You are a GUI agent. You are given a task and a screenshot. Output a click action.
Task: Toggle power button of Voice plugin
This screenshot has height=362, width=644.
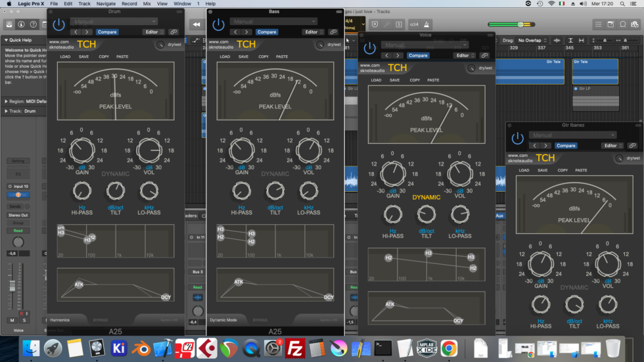click(369, 48)
